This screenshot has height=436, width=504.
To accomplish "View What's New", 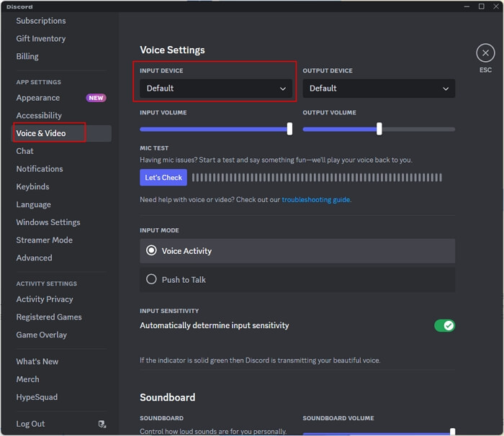I will pyautogui.click(x=37, y=361).
